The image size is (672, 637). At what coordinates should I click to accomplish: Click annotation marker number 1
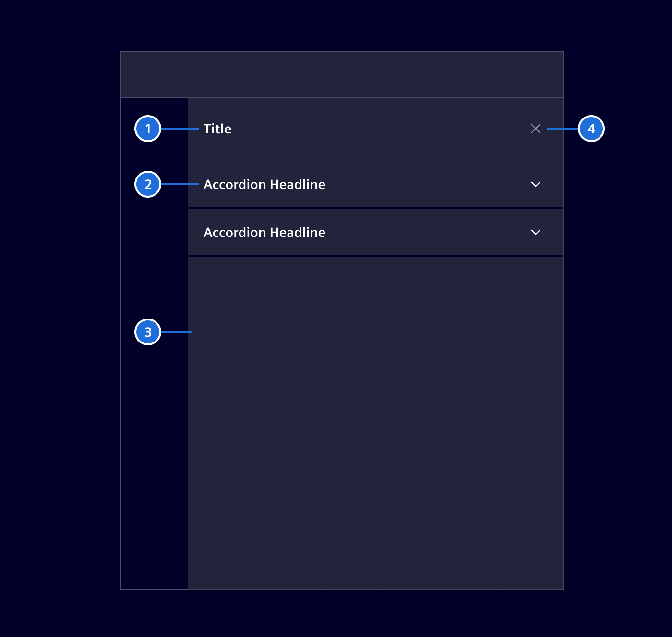coord(148,129)
